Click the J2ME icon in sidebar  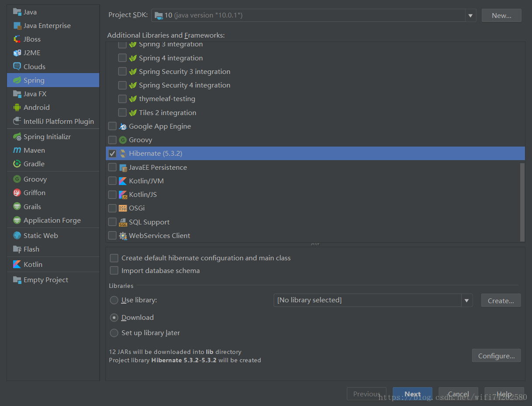(17, 52)
